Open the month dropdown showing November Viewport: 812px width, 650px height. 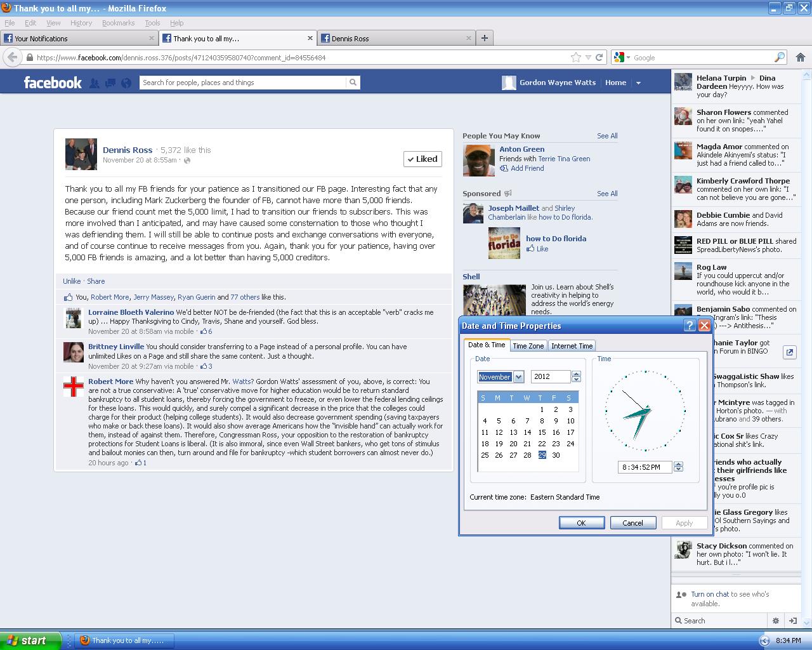coord(518,377)
